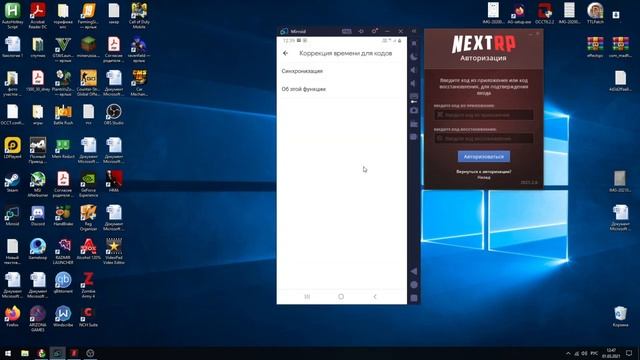Image resolution: width=640 pixels, height=360 pixels.
Task: Open NCH Suite desktop shortcut
Action: [x=88, y=317]
